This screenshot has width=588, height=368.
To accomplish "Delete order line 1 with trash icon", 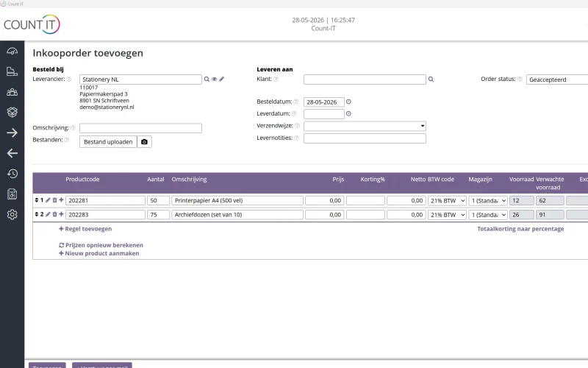I will (54, 200).
